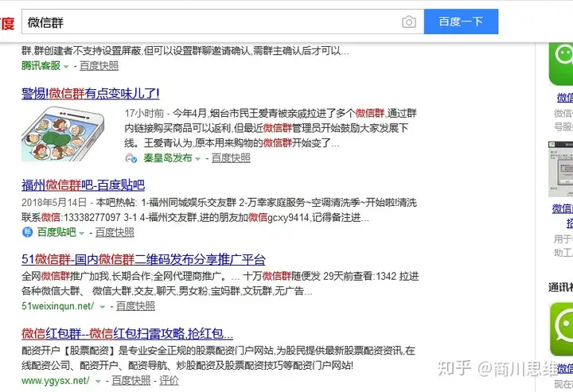Open result 51微信群 二维码发布分享推广平台

[143, 259]
